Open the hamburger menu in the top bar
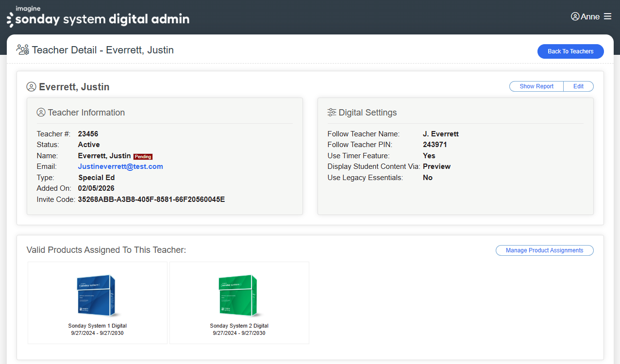The width and height of the screenshot is (620, 364). pos(608,16)
